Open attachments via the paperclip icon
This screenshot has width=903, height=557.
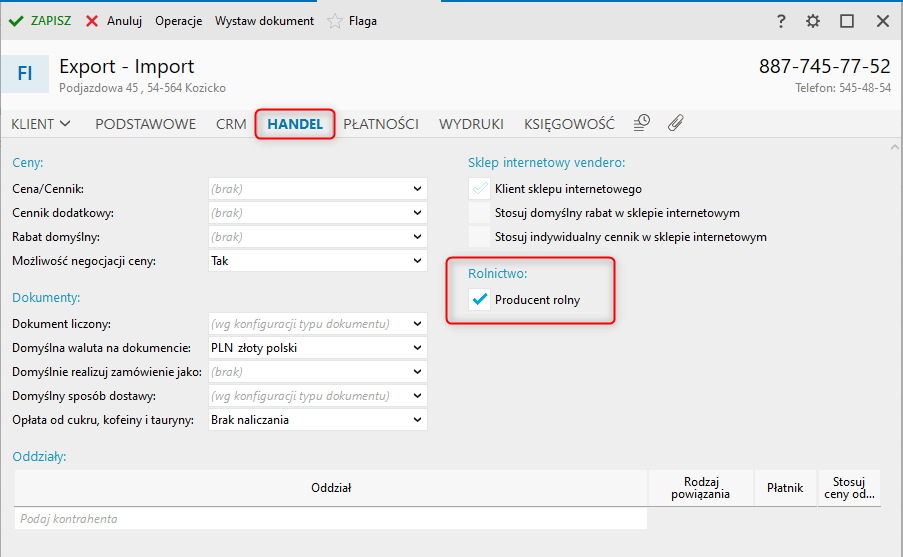click(675, 123)
